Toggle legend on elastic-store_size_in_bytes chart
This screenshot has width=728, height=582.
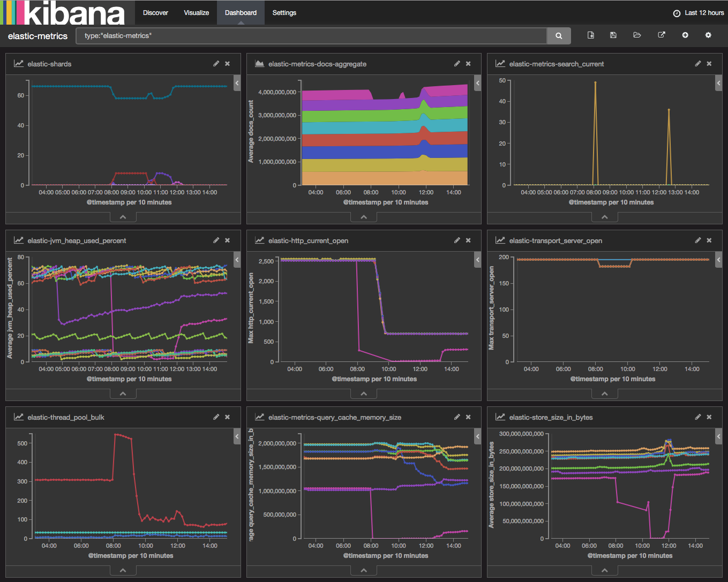click(x=719, y=436)
